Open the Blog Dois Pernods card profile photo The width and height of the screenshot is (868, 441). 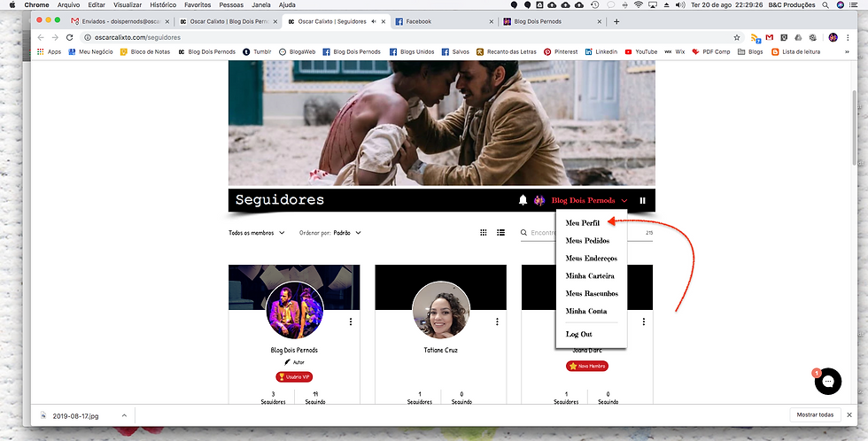pos(294,311)
